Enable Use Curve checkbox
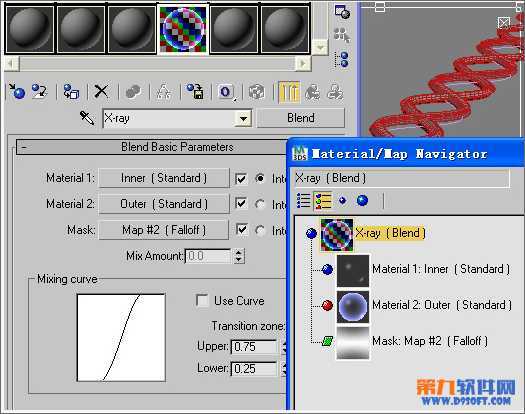 pyautogui.click(x=202, y=300)
